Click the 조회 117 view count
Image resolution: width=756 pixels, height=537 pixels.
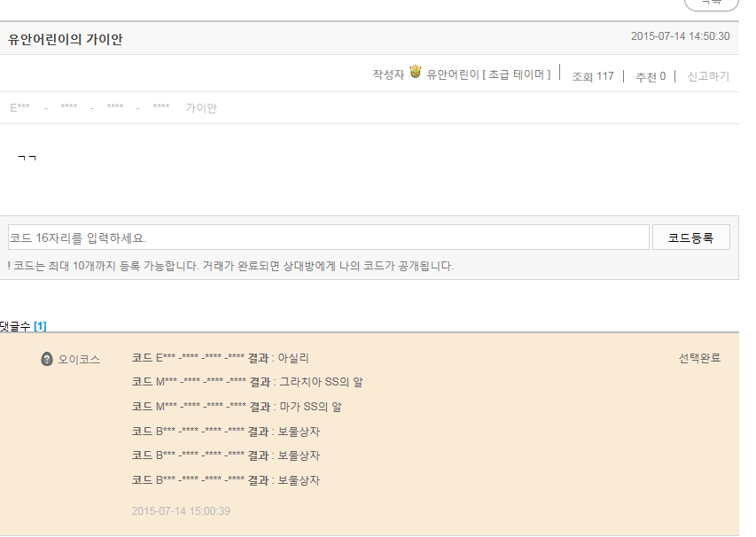pyautogui.click(x=593, y=76)
